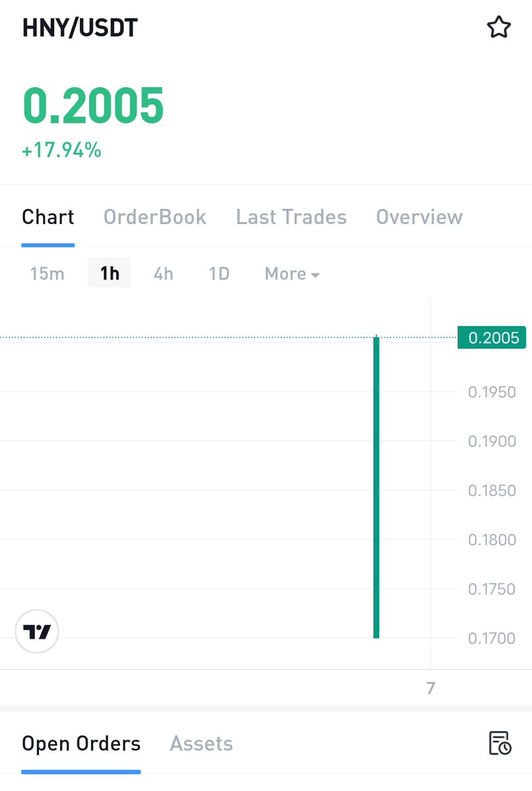Viewport: 532px width, 791px height.
Task: Click the date marker 7 on time axis
Action: (x=430, y=688)
